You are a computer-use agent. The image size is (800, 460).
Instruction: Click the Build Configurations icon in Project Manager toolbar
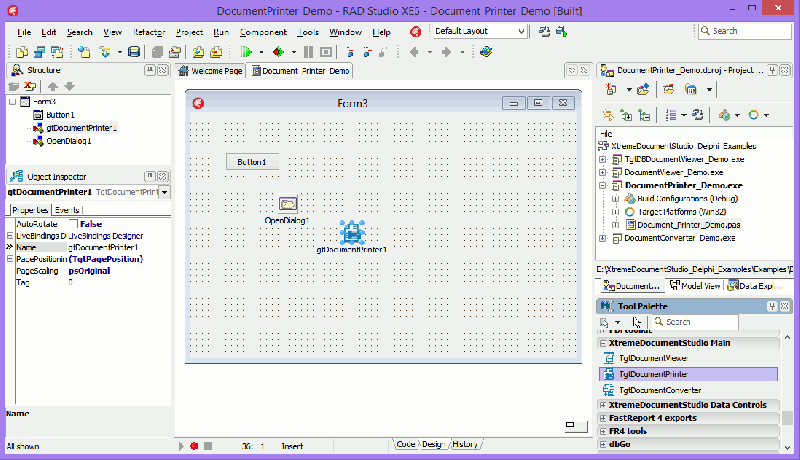[724, 115]
